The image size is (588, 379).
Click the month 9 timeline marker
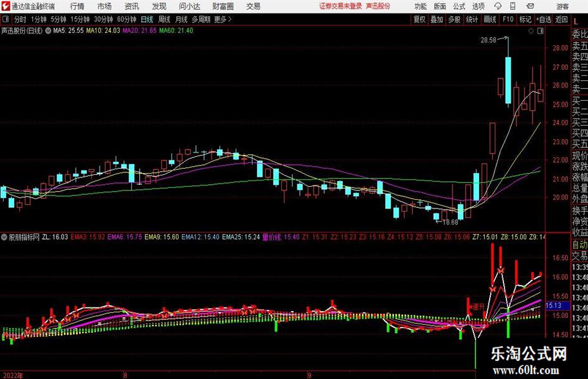[309, 375]
